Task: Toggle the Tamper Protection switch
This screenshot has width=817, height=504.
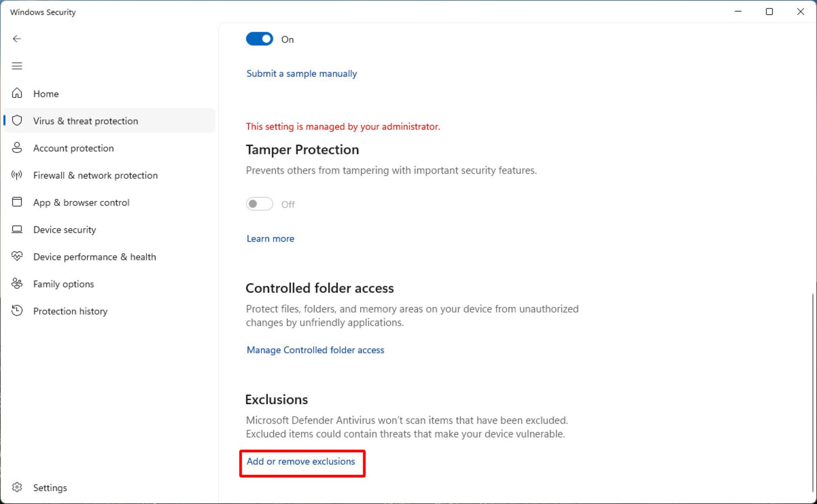Action: pyautogui.click(x=260, y=204)
